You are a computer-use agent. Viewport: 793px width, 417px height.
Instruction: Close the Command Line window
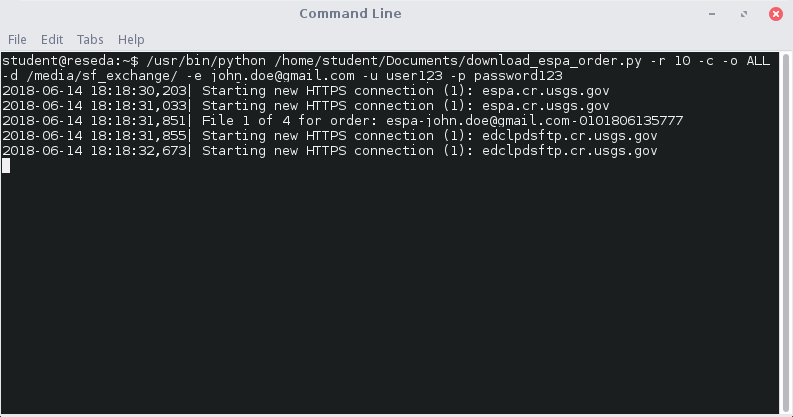[x=775, y=14]
